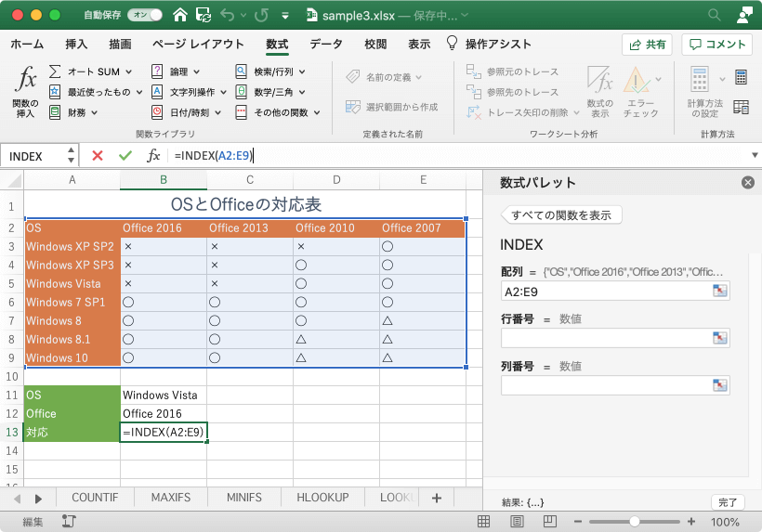The image size is (762, 532).
Task: Click the コメント button
Action: pos(717,45)
